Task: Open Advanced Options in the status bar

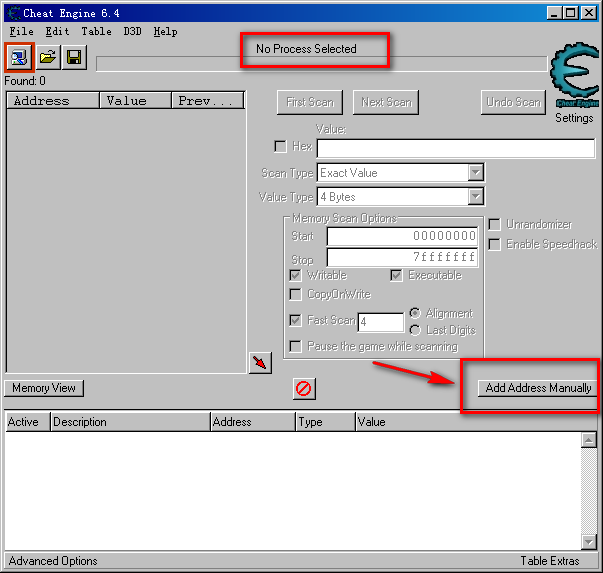Action: pos(53,561)
